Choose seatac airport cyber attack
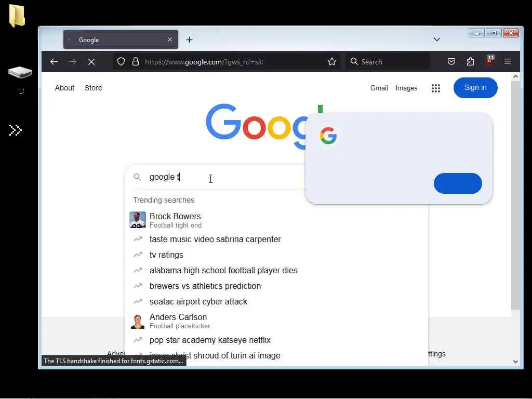The width and height of the screenshot is (532, 399). coord(276,302)
